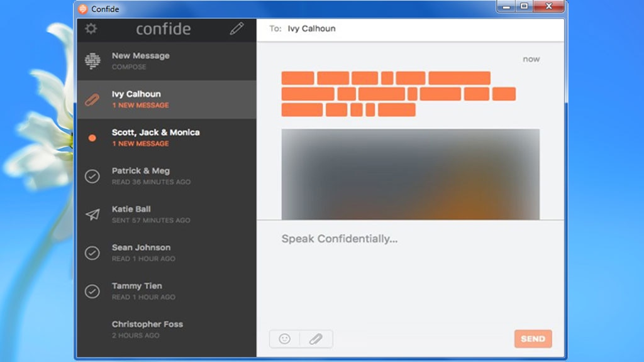This screenshot has height=362, width=644.
Task: Open settings via the gear icon
Action: point(91,29)
